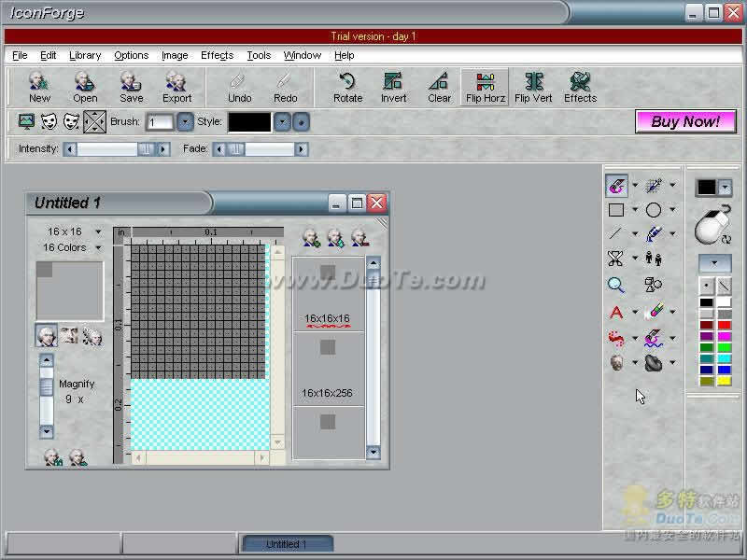Click the Rotate toolbar icon
The image size is (747, 560).
pyautogui.click(x=347, y=87)
